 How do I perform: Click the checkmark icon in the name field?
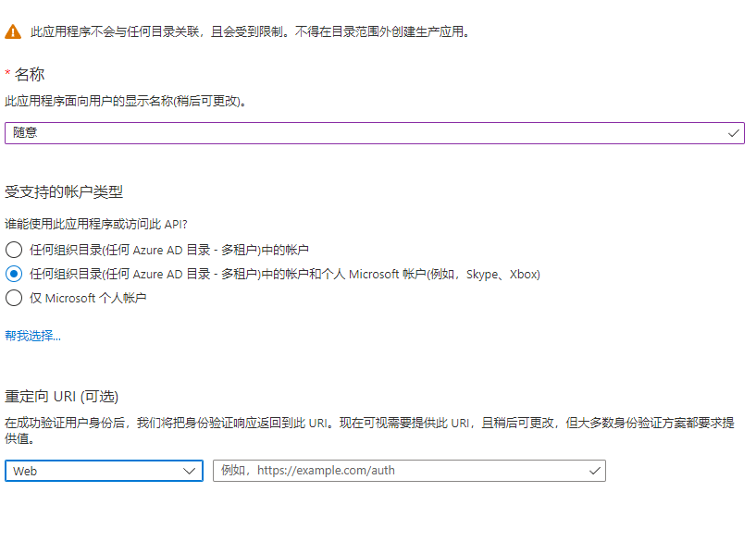tap(734, 133)
